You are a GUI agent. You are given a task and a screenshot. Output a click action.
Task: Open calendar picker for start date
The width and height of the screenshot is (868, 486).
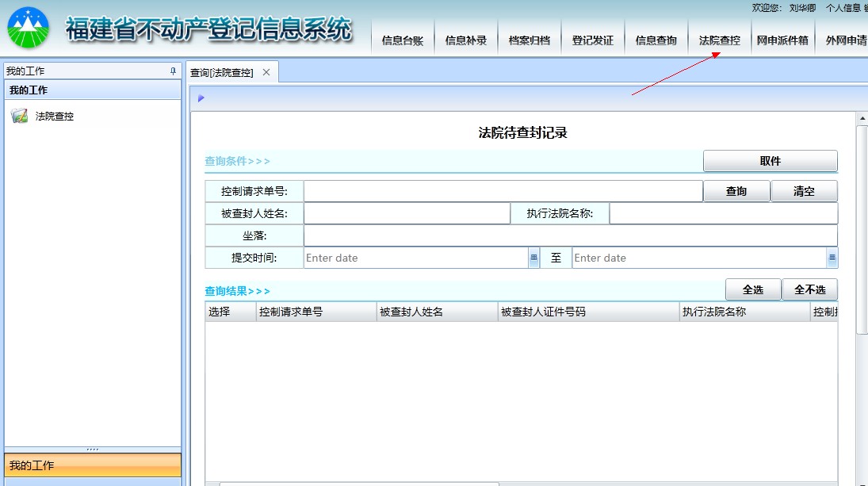click(x=533, y=258)
